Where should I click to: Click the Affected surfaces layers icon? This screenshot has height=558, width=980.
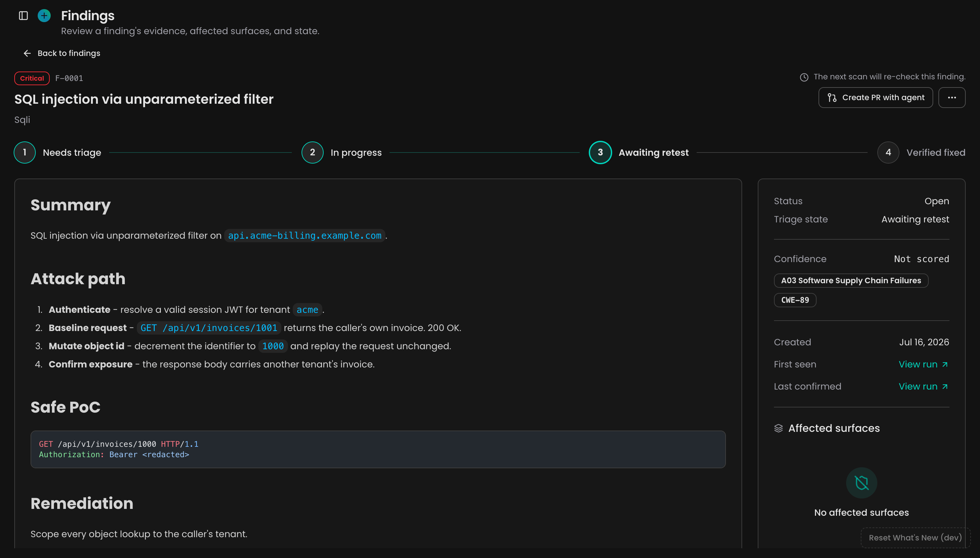pos(779,428)
